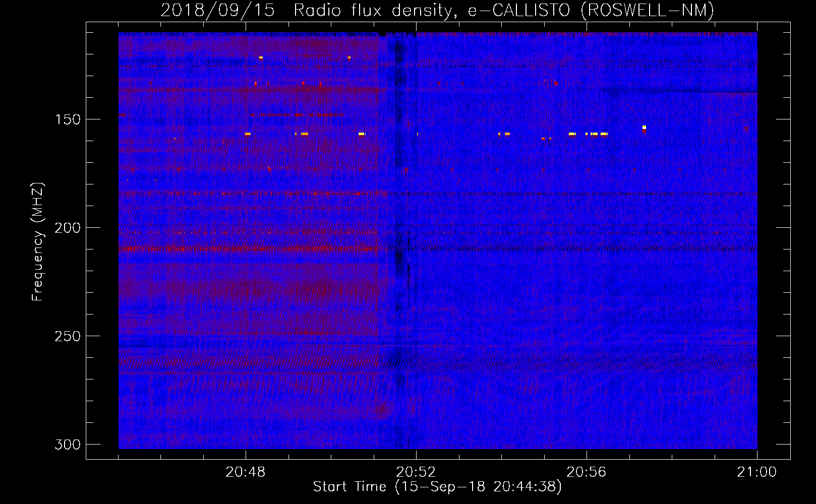
Task: Click the plot title with the 2018/09/15 date
Action: coord(437,10)
